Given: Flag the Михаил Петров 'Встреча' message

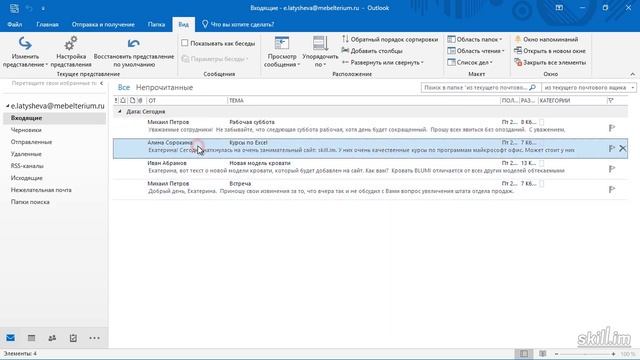Looking at the screenshot, I should (611, 189).
